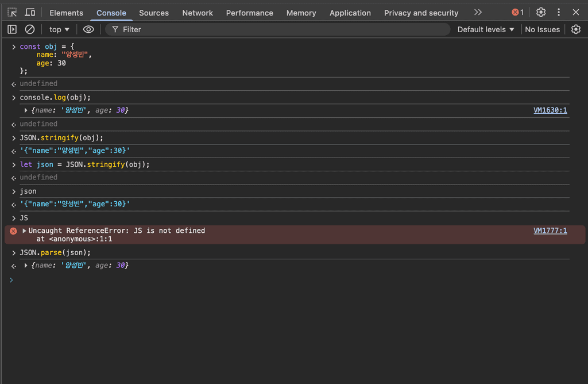
Task: Open the Default levels dropdown
Action: pyautogui.click(x=486, y=29)
